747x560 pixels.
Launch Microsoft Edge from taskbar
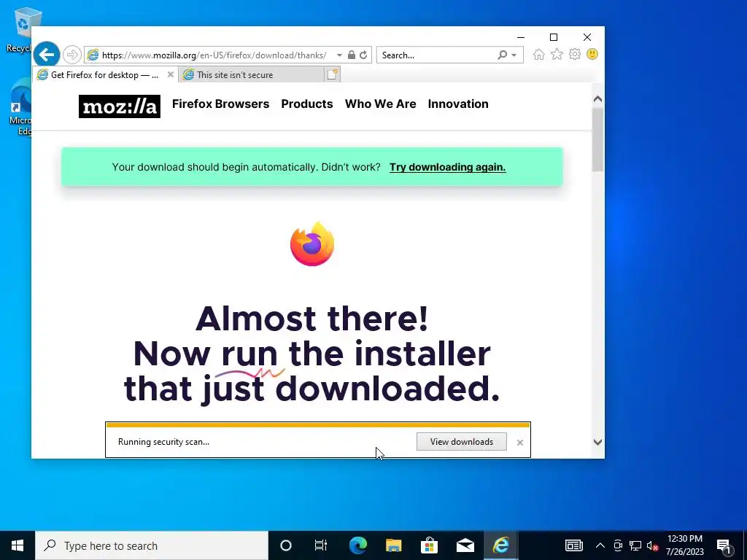point(357,545)
